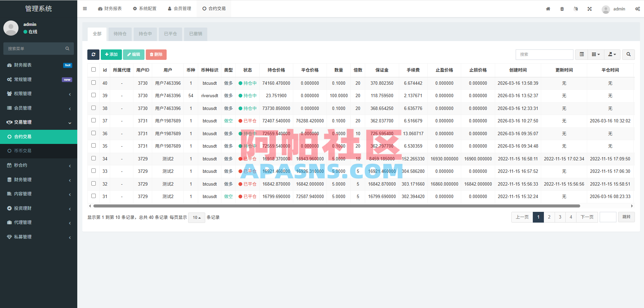This screenshot has height=308, width=644.
Task: Open 财务报表 in the sidebar
Action: [x=39, y=65]
